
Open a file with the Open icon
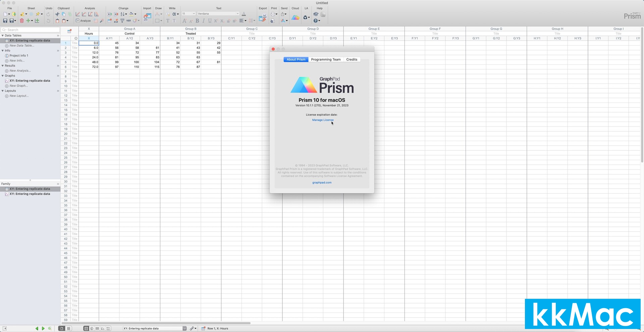14,14
